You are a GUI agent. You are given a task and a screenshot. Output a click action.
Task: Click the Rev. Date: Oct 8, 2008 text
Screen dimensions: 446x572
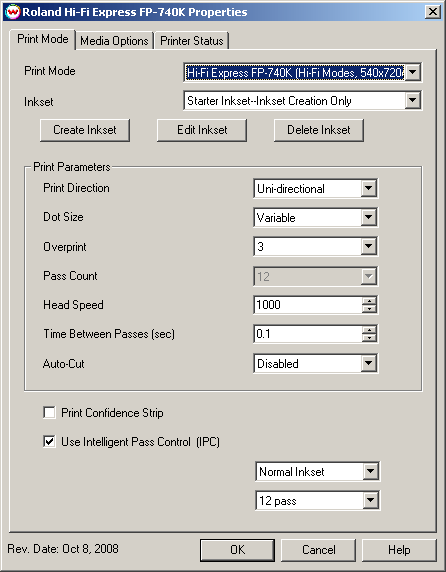(63, 549)
